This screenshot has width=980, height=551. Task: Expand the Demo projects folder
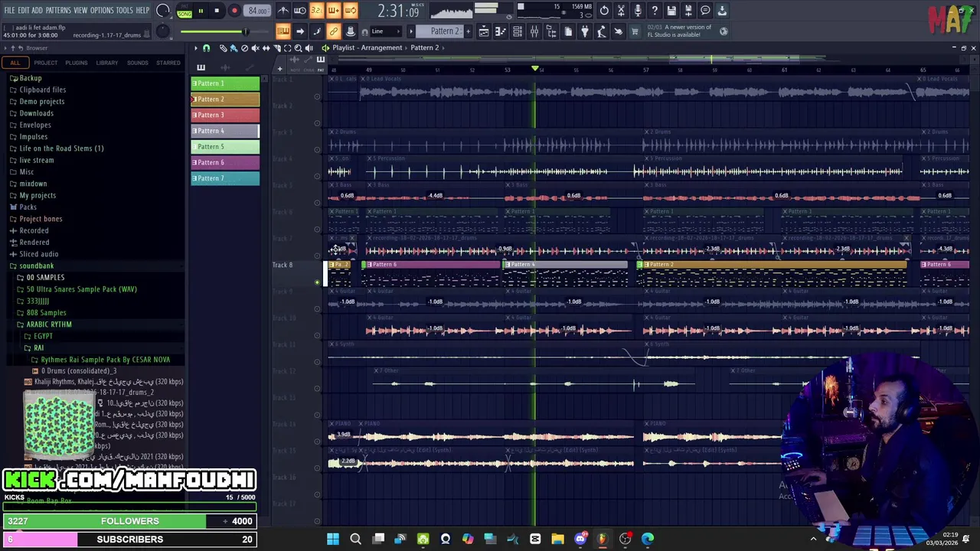(x=41, y=101)
